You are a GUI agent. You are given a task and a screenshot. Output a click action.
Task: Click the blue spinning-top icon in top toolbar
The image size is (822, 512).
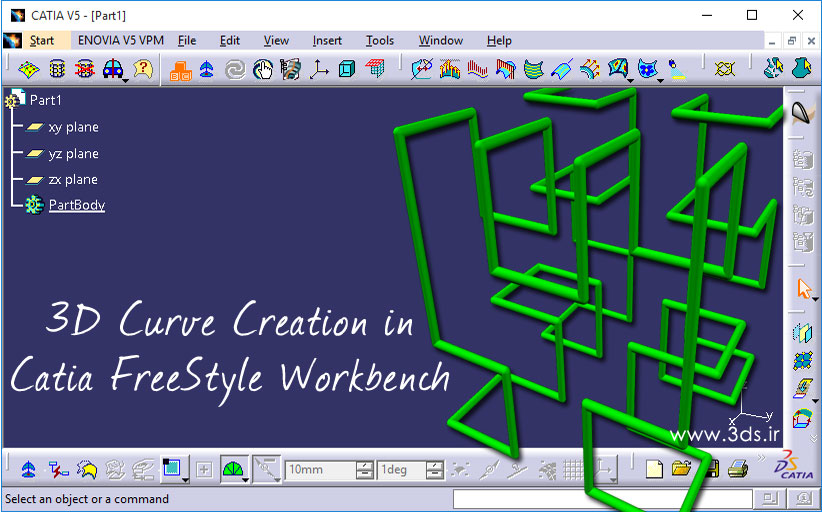[207, 69]
